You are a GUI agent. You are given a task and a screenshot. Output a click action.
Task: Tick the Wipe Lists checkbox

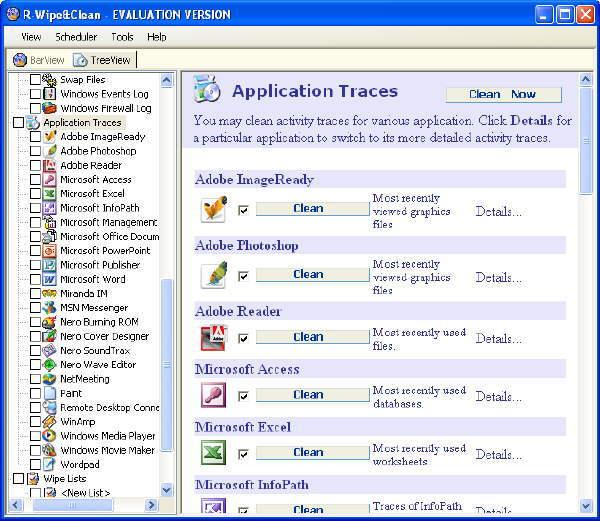[18, 479]
